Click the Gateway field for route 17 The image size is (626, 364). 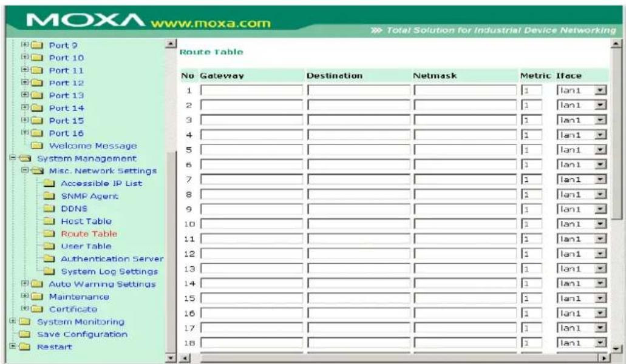tap(251, 328)
